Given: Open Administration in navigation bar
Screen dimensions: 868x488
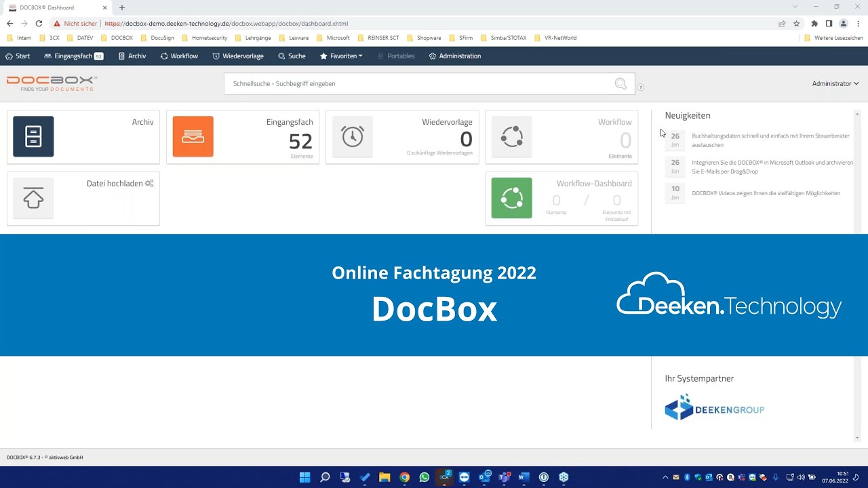Looking at the screenshot, I should click(454, 56).
